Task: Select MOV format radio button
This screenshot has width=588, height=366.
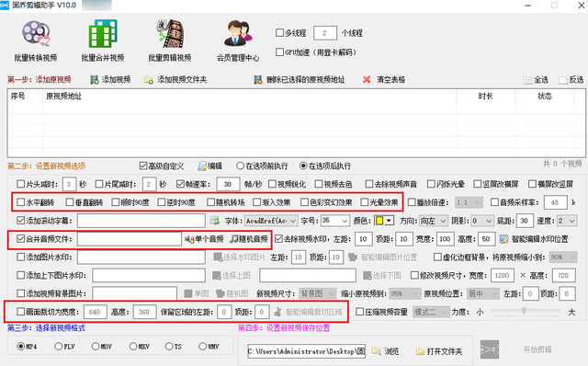Action: (x=96, y=346)
